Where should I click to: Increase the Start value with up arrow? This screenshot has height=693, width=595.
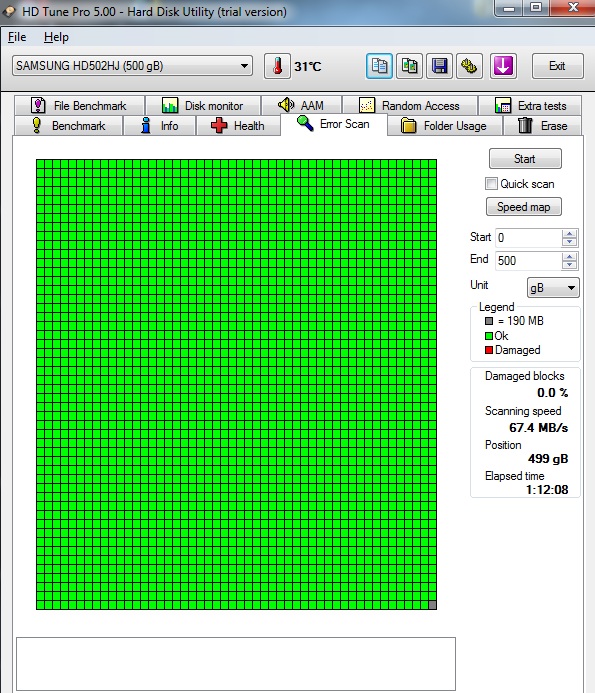click(569, 234)
